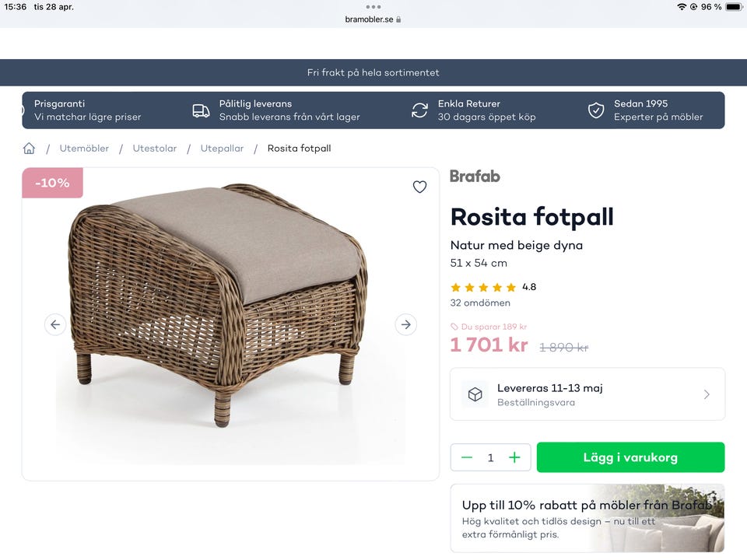Viewport: 747px width, 560px height.
Task: Click the delivery truck icon
Action: [x=201, y=110]
